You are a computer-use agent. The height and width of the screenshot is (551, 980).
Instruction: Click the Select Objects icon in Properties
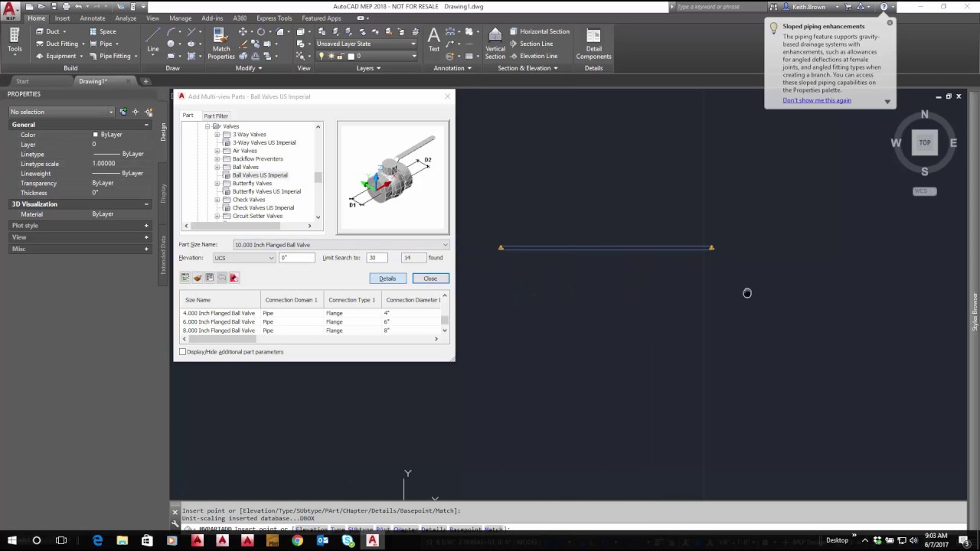[x=136, y=112]
